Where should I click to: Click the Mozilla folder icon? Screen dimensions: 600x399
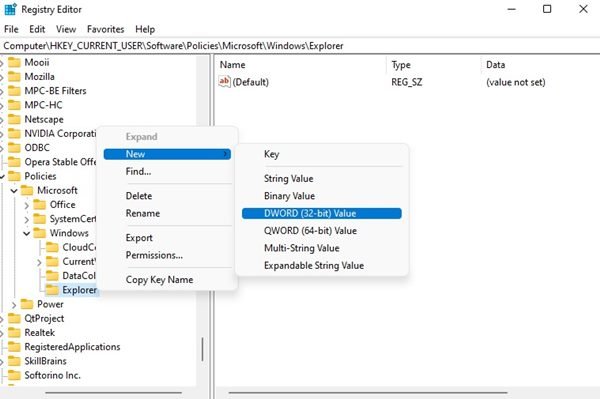[x=15, y=77]
